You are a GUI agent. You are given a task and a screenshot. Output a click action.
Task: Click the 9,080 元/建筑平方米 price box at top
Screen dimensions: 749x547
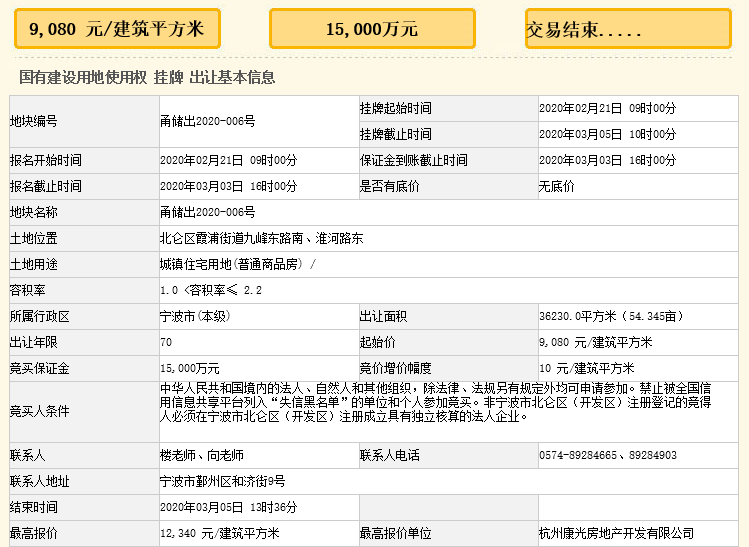pos(117,29)
